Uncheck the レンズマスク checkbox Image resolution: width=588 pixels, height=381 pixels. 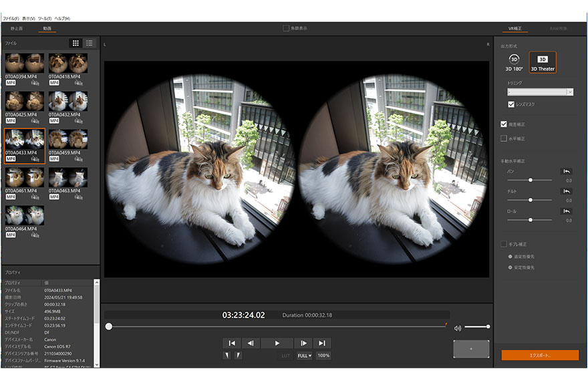coord(511,104)
